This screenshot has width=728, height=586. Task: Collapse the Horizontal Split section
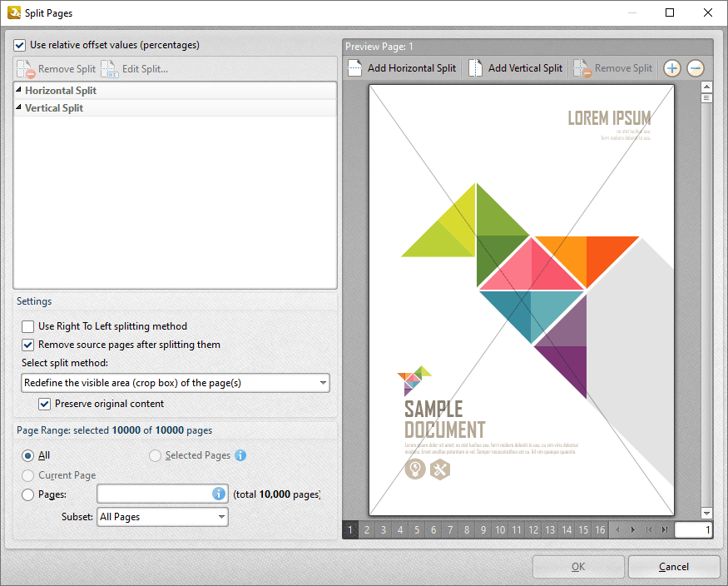click(x=18, y=90)
